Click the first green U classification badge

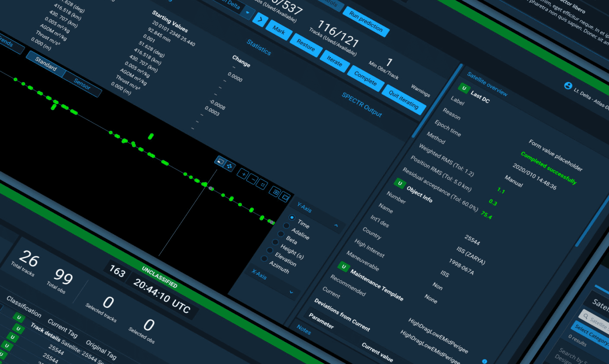coord(19,317)
